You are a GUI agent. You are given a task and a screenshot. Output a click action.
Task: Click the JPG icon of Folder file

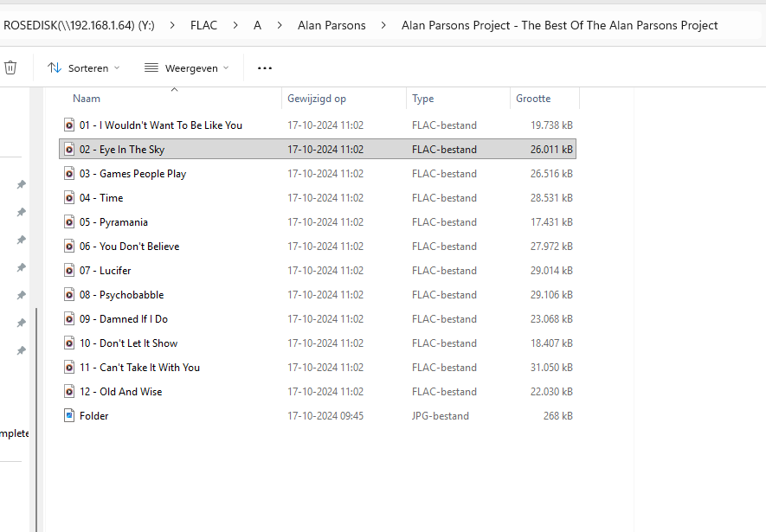69,416
